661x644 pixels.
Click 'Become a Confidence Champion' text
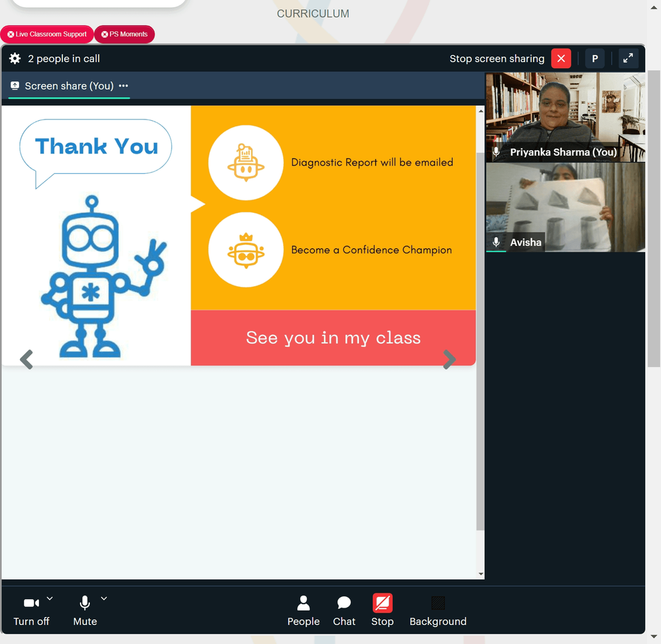[x=371, y=250]
